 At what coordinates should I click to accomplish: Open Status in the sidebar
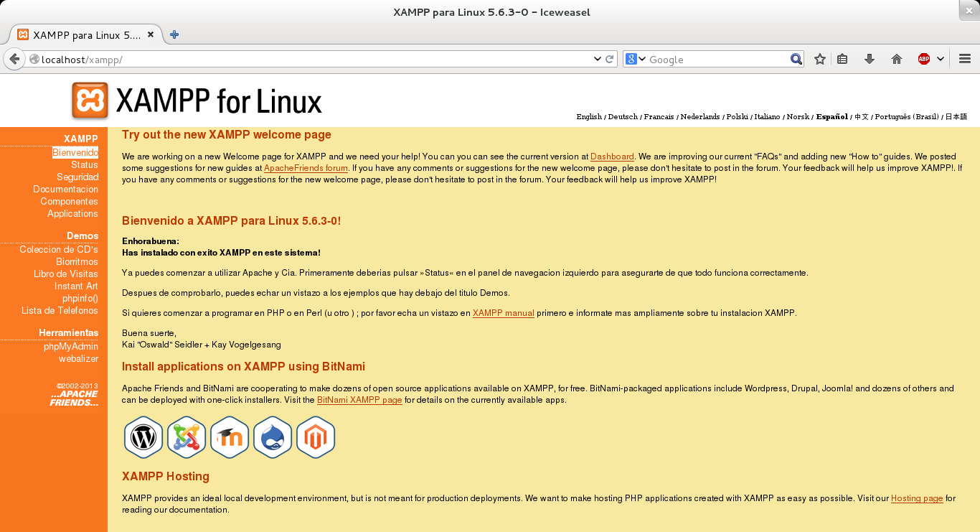[85, 165]
